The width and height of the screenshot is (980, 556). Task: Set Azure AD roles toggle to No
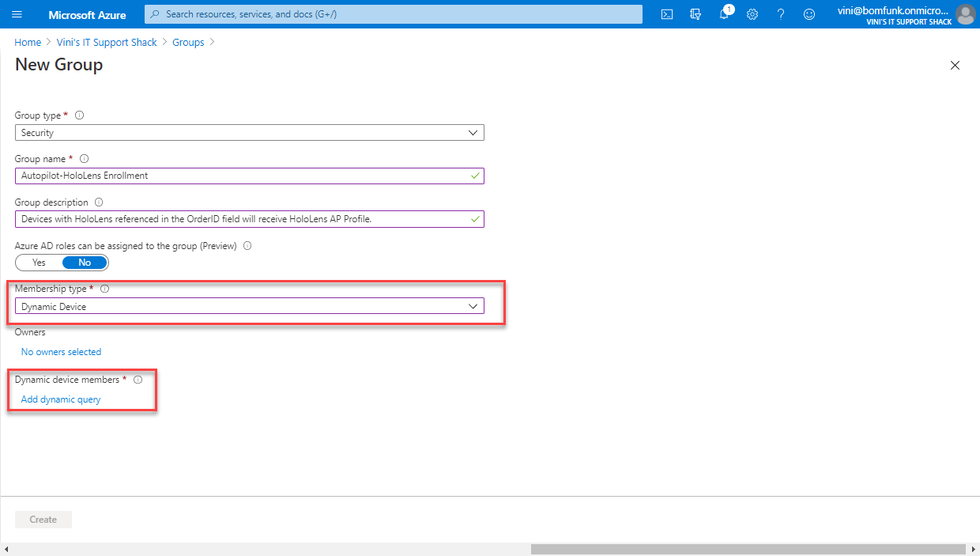point(85,263)
